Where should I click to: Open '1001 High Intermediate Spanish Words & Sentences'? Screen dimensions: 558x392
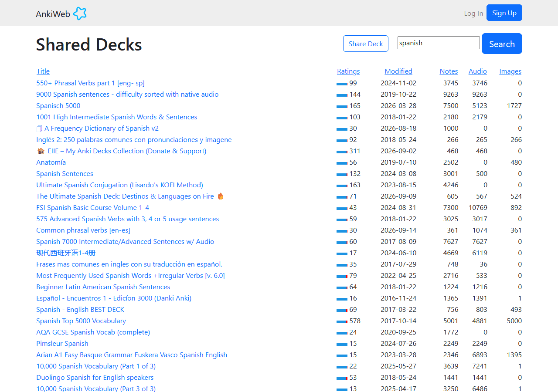point(116,117)
